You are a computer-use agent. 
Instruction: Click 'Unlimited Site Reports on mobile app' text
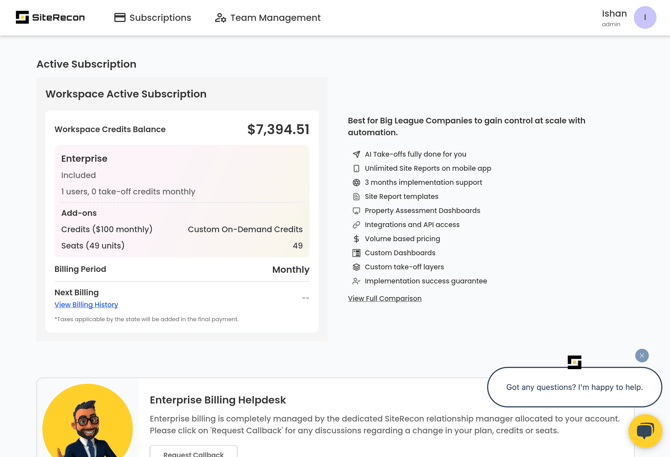click(x=428, y=168)
